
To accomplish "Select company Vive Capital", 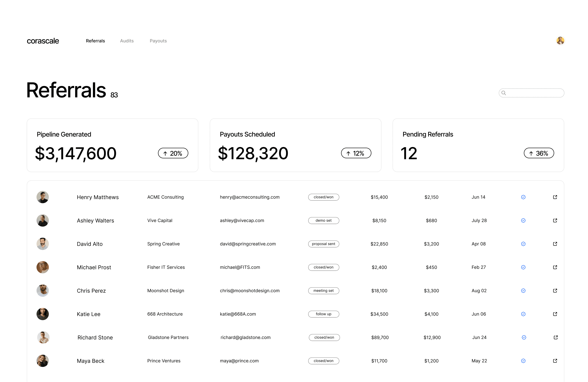I will point(160,221).
